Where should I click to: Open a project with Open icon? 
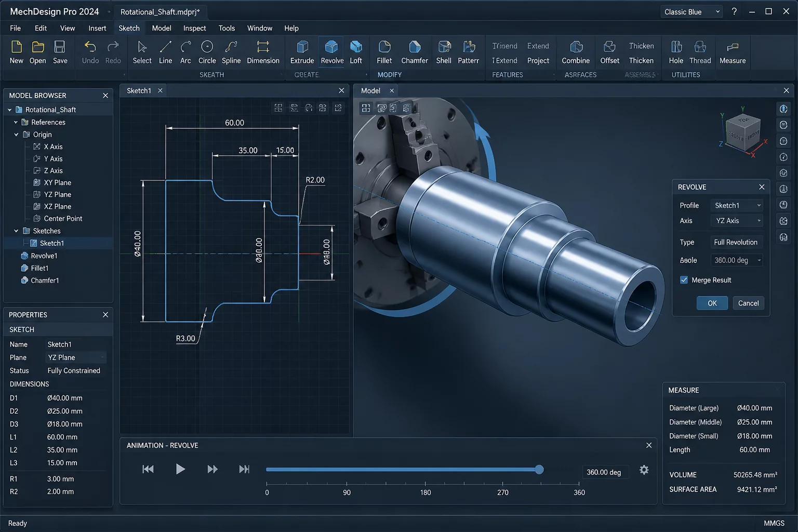(x=38, y=47)
